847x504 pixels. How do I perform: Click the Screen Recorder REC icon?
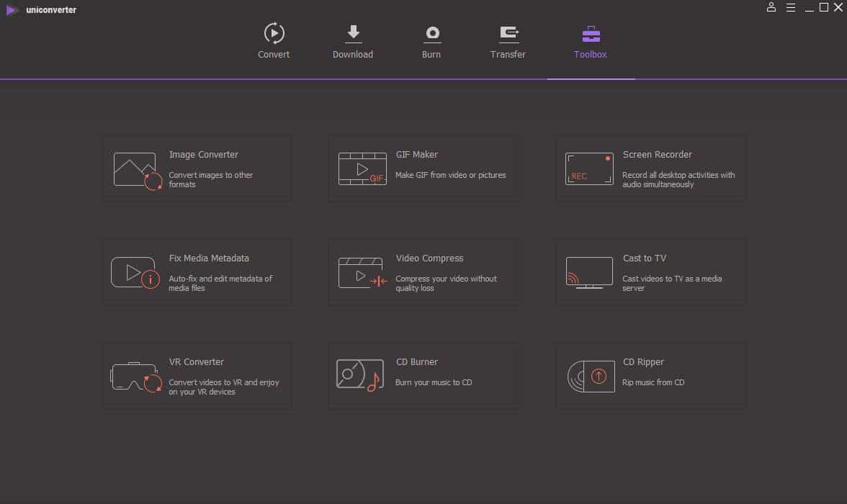click(589, 169)
